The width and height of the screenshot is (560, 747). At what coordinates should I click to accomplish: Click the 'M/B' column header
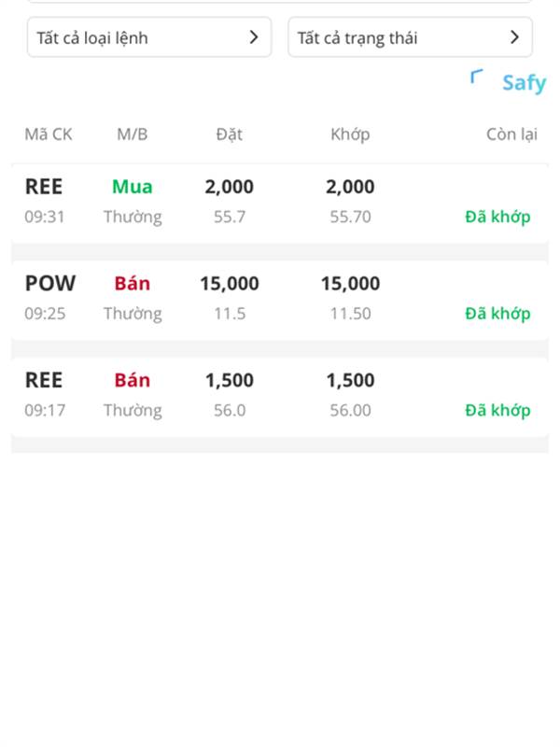[133, 134]
